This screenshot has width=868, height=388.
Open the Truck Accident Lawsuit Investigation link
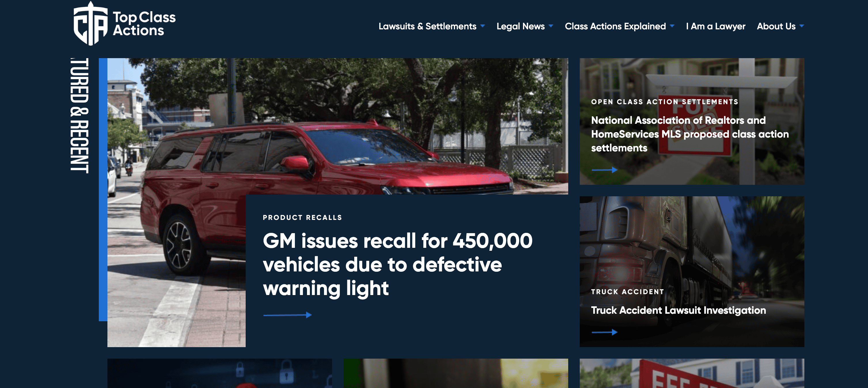click(678, 310)
